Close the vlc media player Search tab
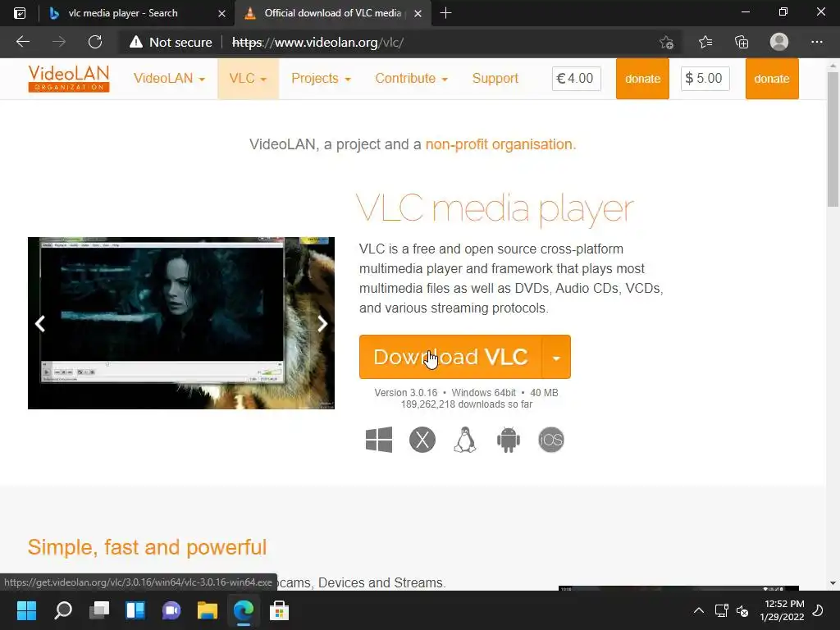 221,13
